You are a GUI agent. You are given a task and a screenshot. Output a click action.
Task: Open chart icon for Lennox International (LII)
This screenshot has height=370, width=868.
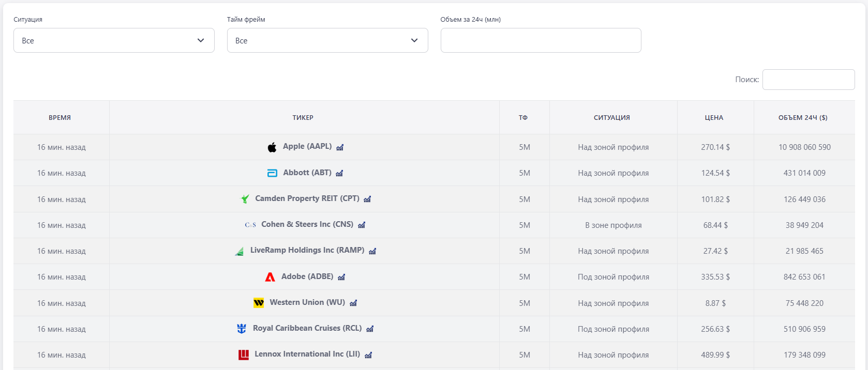(368, 355)
